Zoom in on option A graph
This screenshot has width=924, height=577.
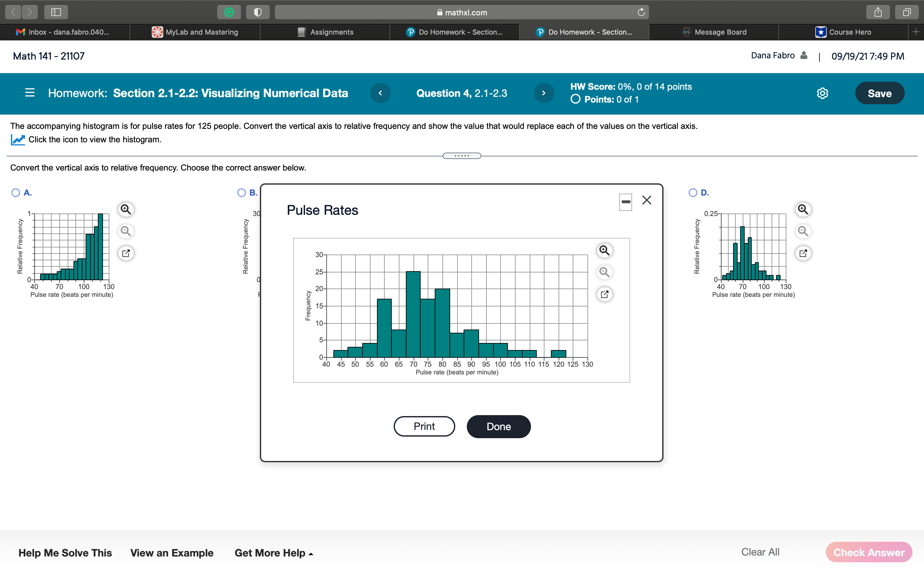pos(126,210)
